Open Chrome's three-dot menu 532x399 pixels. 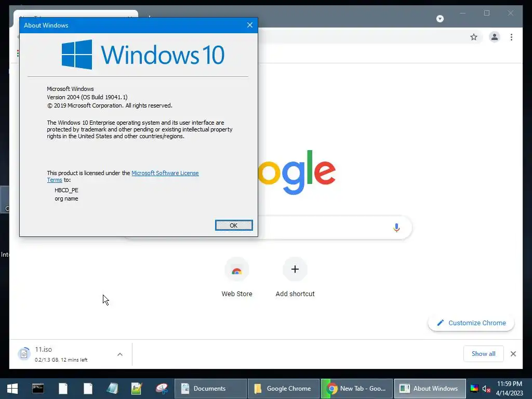click(x=511, y=37)
